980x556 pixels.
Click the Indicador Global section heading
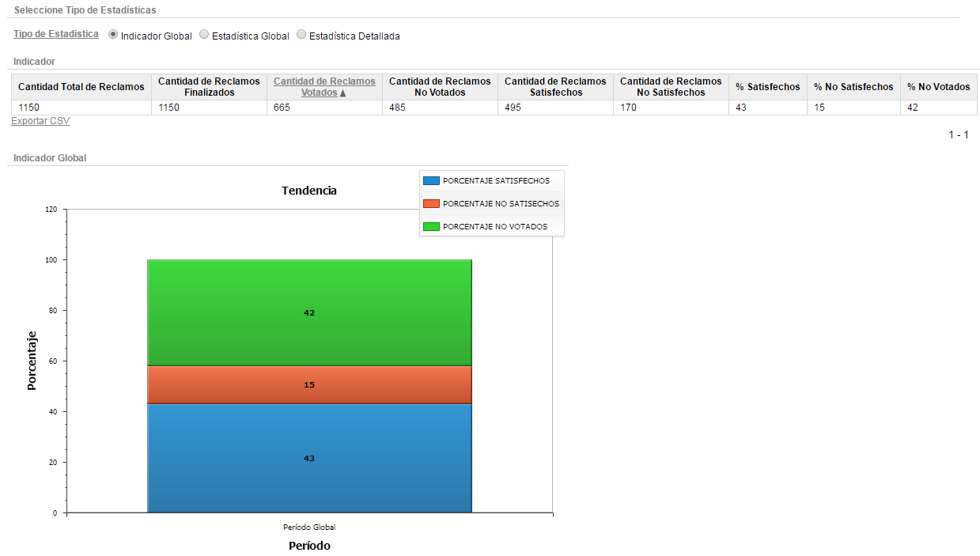tap(50, 158)
